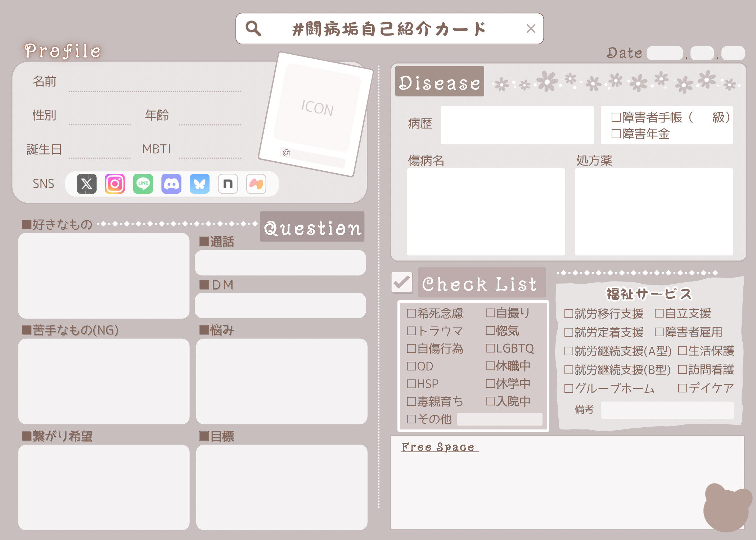Check the 生活保護 welfare checkbox
The image size is (756, 540).
point(682,351)
